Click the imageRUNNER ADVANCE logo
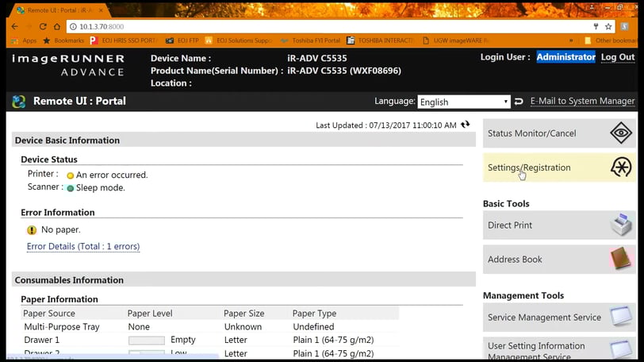This screenshot has height=362, width=644. pyautogui.click(x=68, y=65)
